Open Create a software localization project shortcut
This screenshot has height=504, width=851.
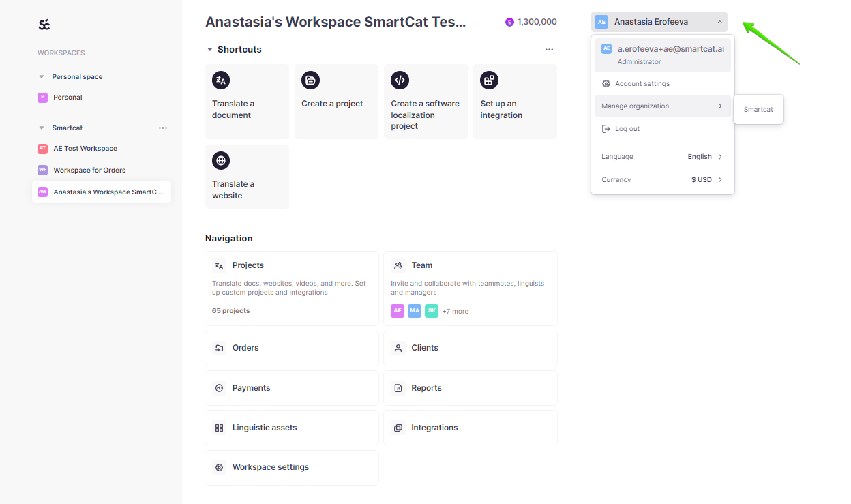425,102
